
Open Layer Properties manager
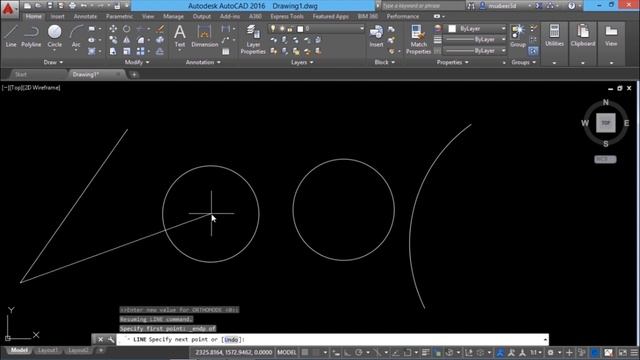pyautogui.click(x=253, y=39)
